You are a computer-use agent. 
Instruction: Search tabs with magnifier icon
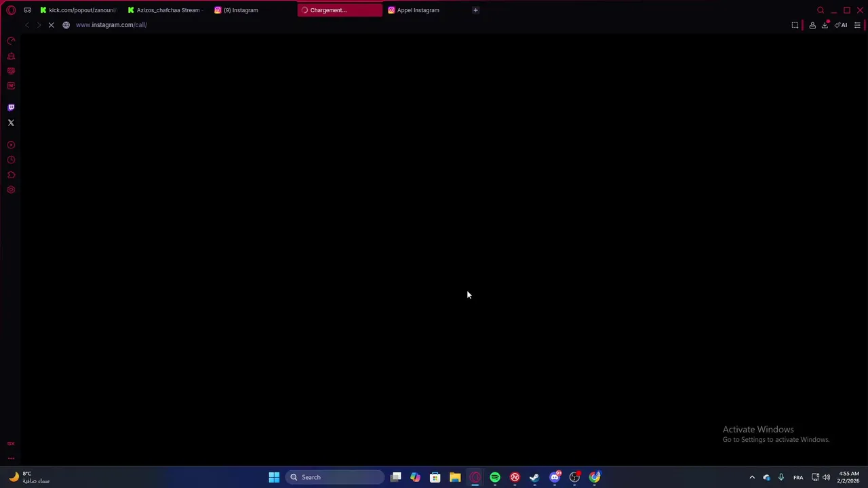[x=821, y=10]
